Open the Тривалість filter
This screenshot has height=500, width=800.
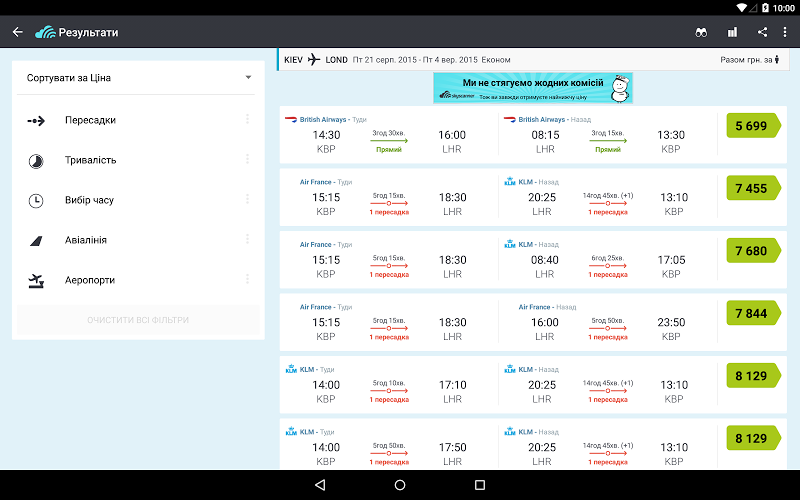(138, 160)
